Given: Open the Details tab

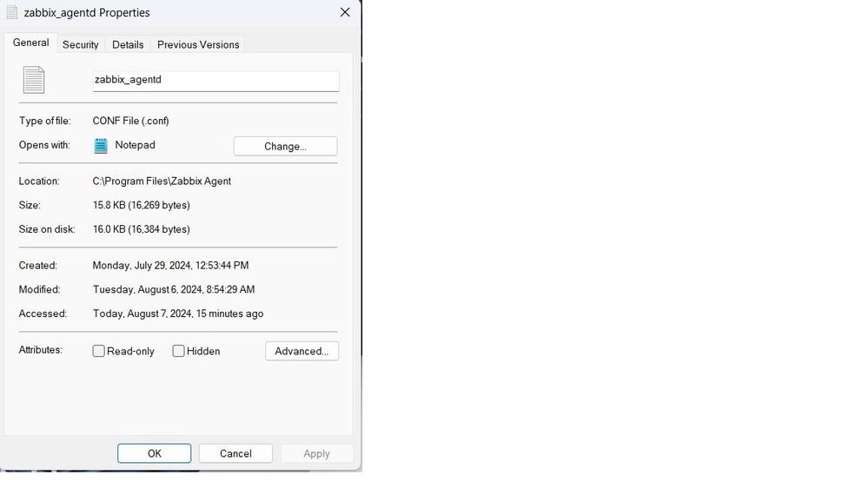Looking at the screenshot, I should (x=128, y=45).
